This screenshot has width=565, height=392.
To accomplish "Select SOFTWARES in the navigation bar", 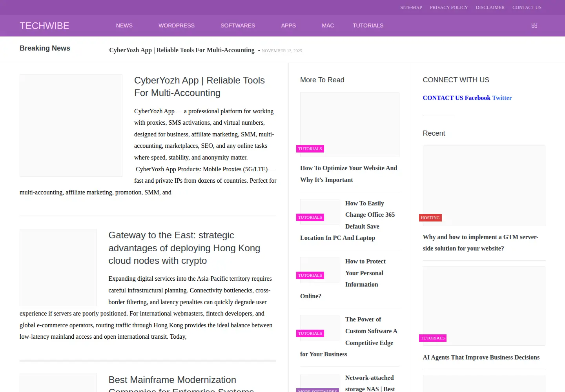I will [238, 25].
